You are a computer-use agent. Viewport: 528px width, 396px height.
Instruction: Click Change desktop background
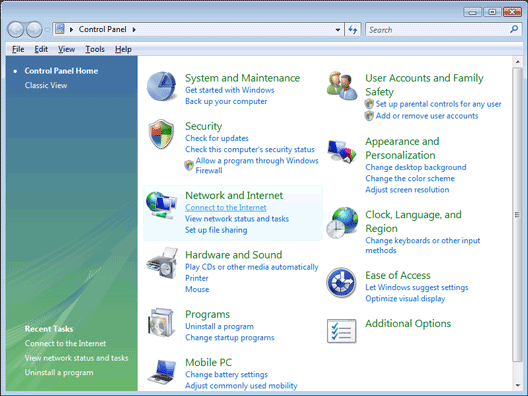click(416, 167)
